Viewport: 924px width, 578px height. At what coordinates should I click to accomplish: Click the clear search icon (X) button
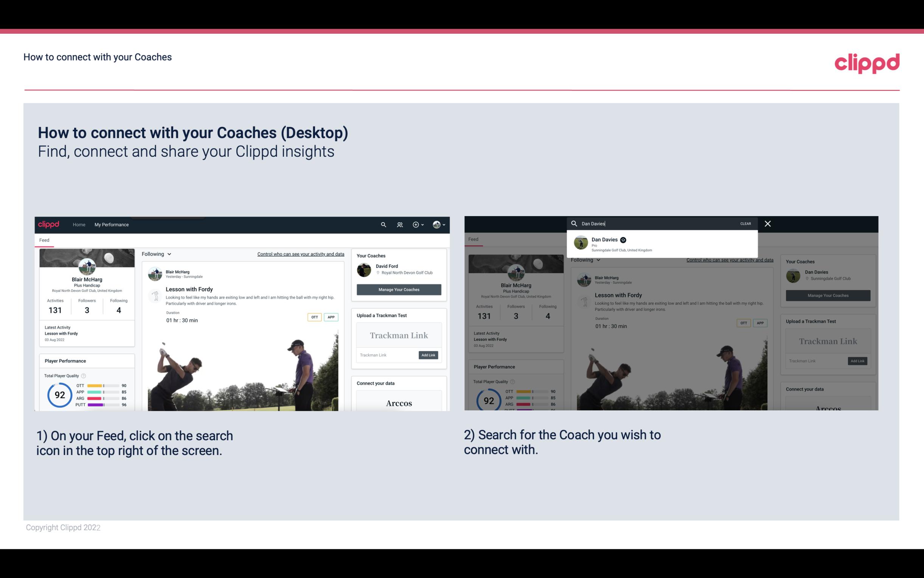pos(766,223)
